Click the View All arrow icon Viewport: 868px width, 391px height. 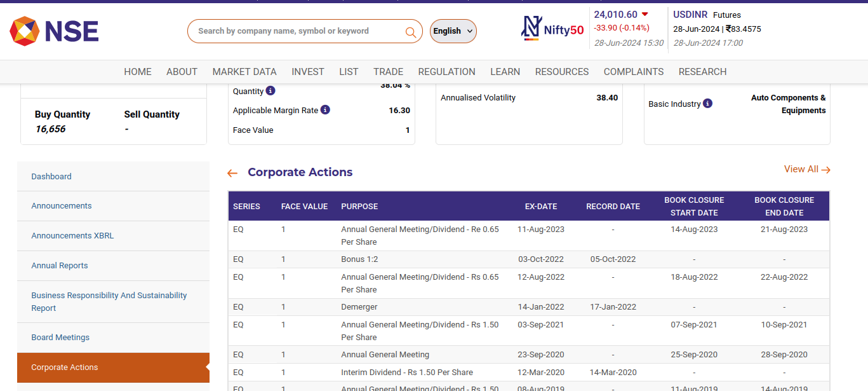click(826, 169)
